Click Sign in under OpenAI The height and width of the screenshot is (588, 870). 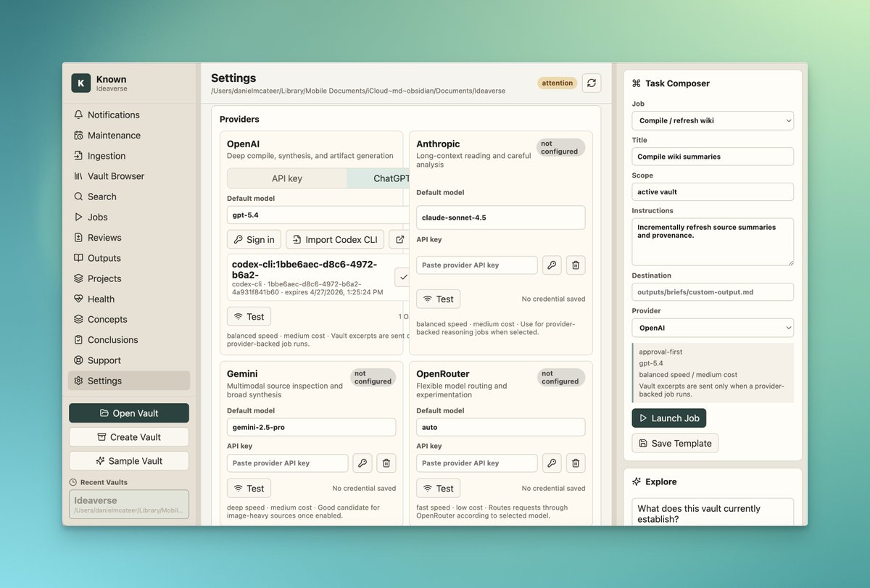coord(254,239)
